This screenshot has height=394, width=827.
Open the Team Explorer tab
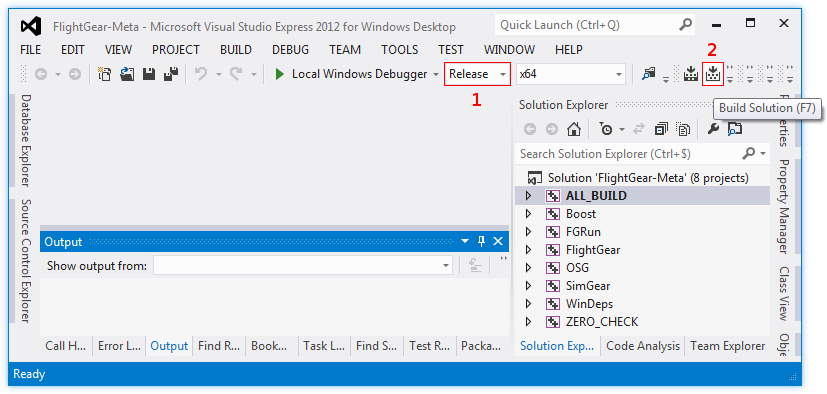pos(727,346)
